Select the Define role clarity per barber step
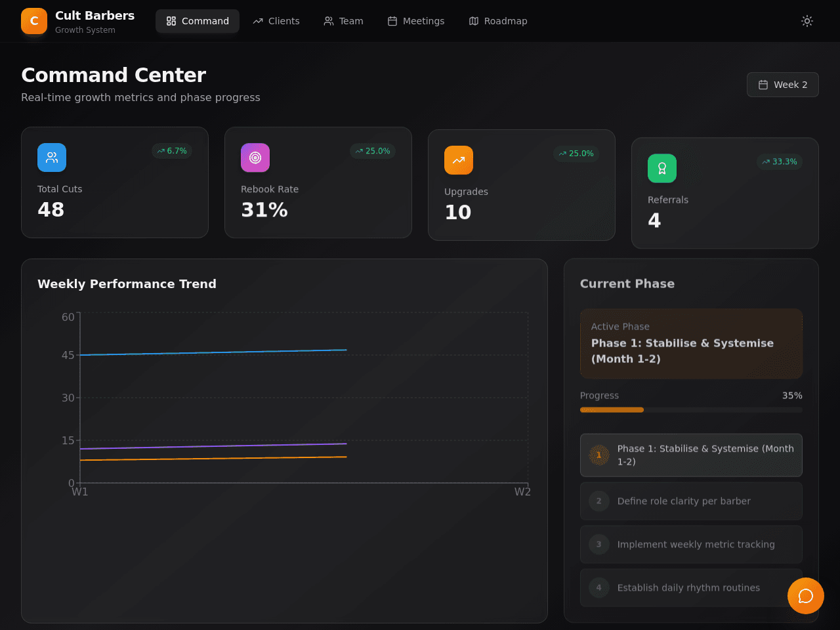This screenshot has width=840, height=630. click(x=691, y=501)
